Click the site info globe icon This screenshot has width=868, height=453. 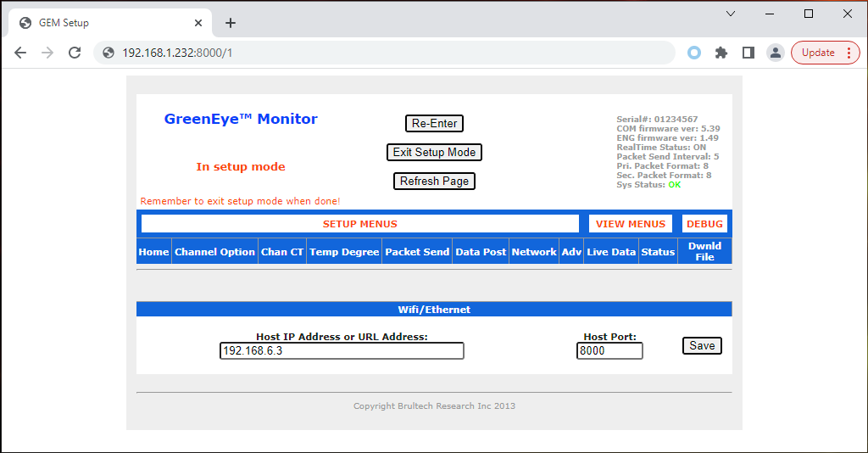[x=108, y=53]
